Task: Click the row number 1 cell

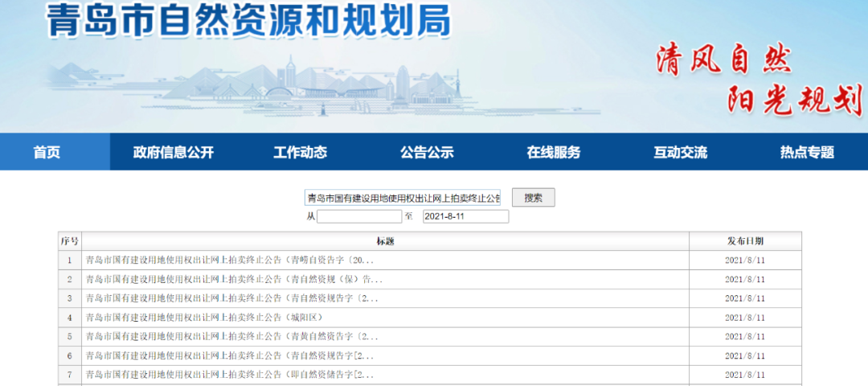Action: 70,261
